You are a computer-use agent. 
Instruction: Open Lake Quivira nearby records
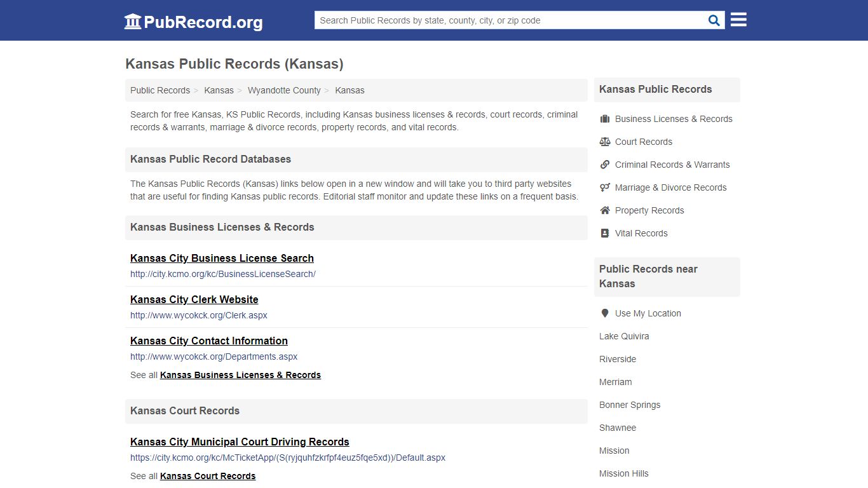(624, 336)
